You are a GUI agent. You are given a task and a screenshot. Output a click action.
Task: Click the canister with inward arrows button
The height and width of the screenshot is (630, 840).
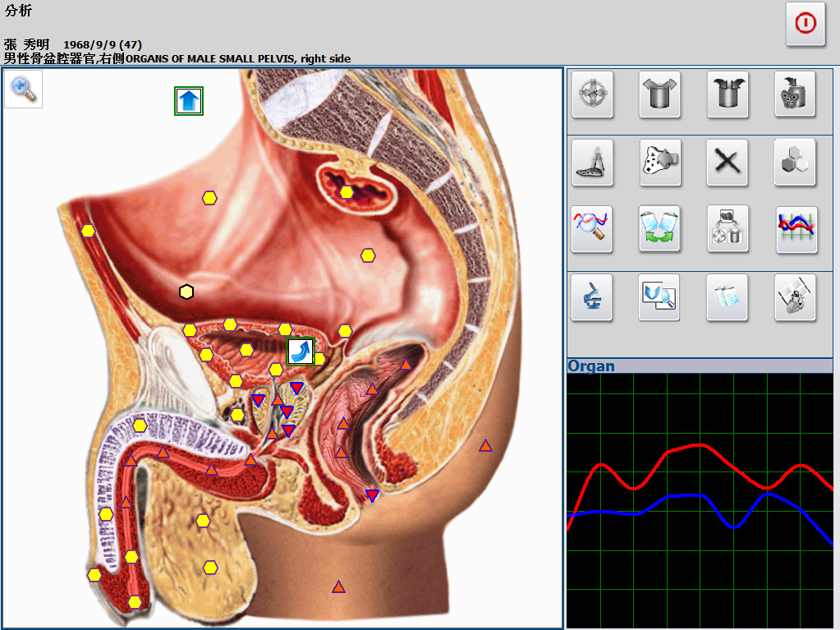pos(727,94)
